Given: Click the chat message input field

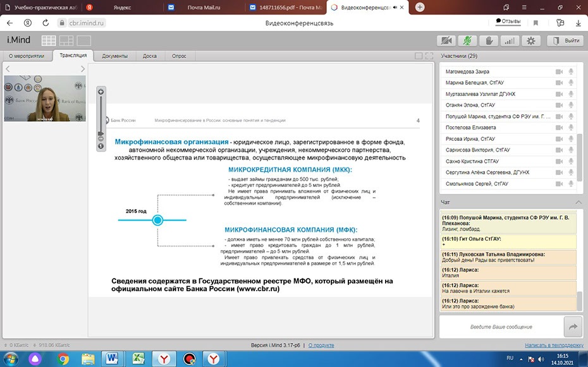Looking at the screenshot, I should [501, 327].
